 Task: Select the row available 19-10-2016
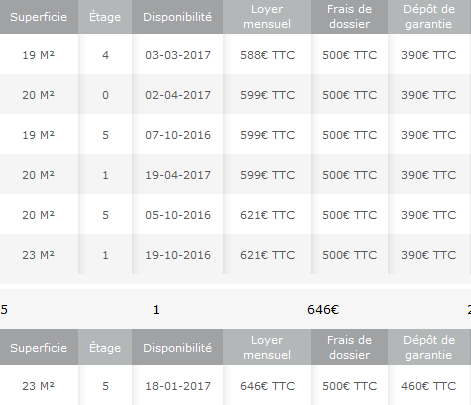pyautogui.click(x=235, y=254)
